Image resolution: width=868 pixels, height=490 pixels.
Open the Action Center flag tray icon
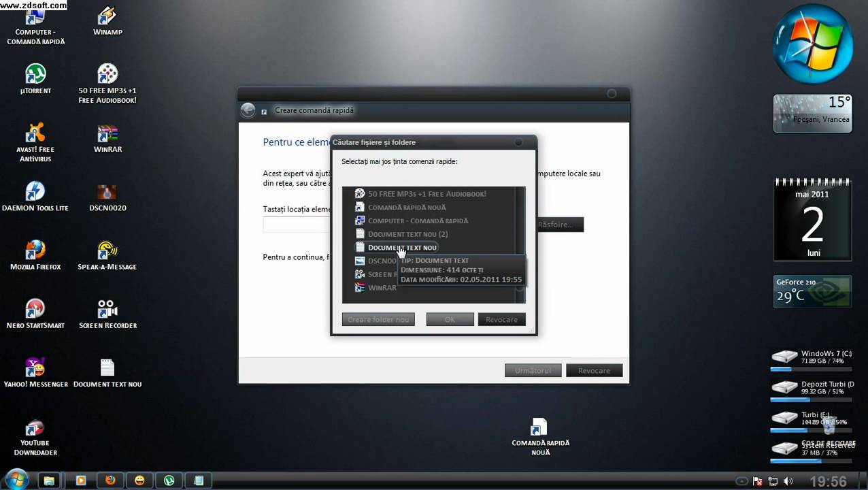[758, 481]
